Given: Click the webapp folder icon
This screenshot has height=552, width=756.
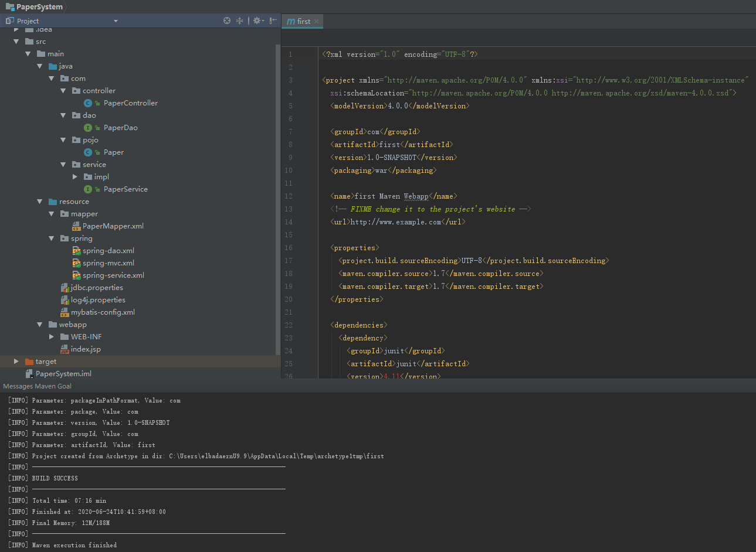Looking at the screenshot, I should pyautogui.click(x=53, y=325).
